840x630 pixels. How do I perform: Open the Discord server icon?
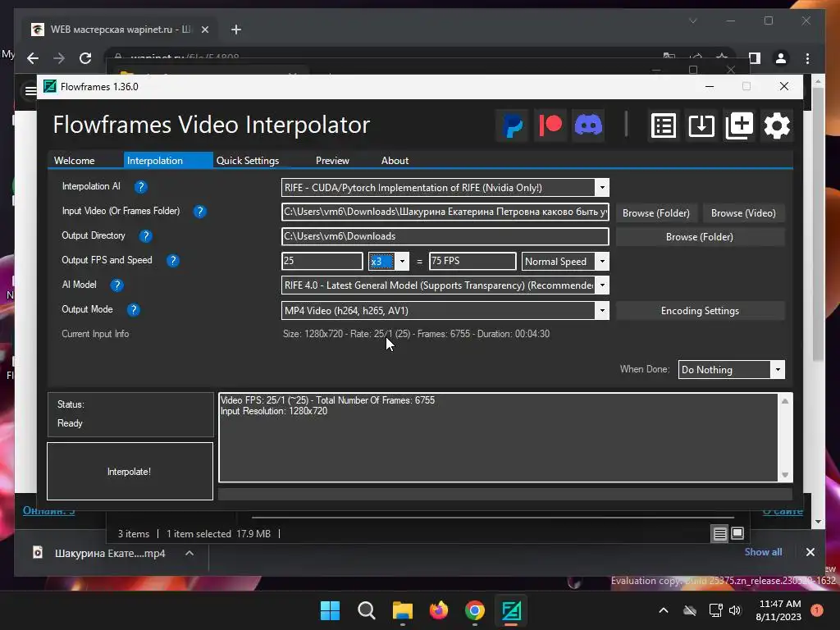pyautogui.click(x=588, y=126)
